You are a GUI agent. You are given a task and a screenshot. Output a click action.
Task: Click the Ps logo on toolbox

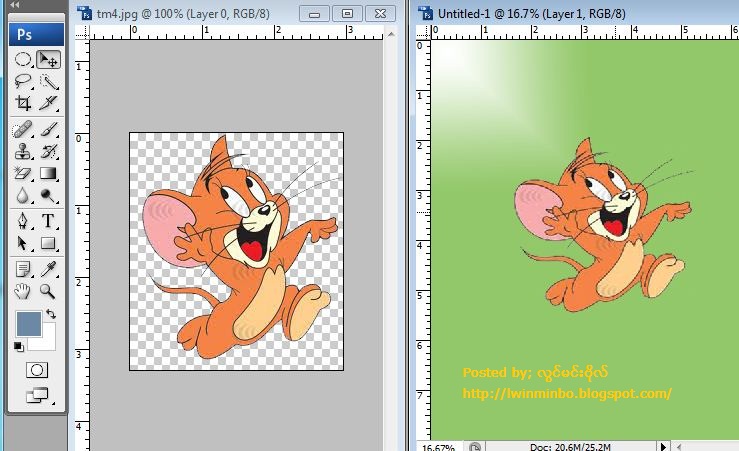(36, 34)
